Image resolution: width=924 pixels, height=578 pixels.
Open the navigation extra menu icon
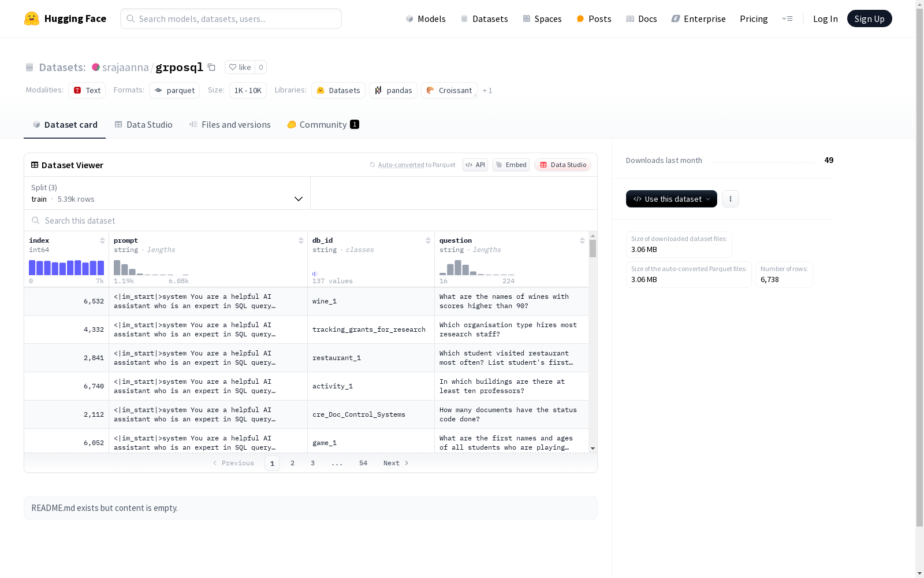click(787, 18)
